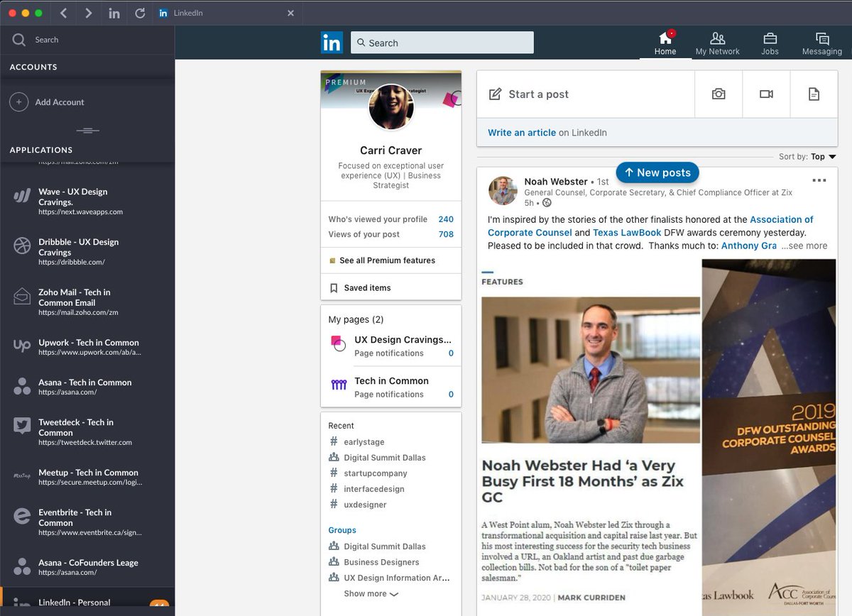Open the Messaging tab
852x616 pixels.
pos(822,43)
